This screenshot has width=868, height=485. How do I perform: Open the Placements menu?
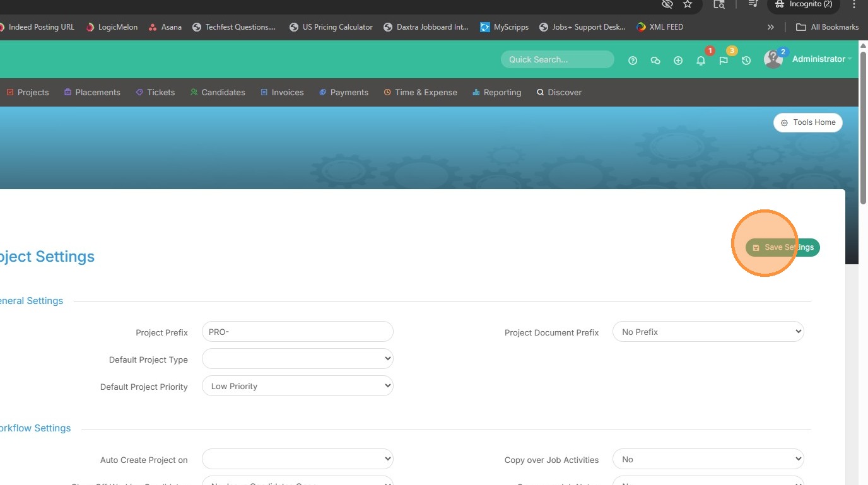pos(92,92)
